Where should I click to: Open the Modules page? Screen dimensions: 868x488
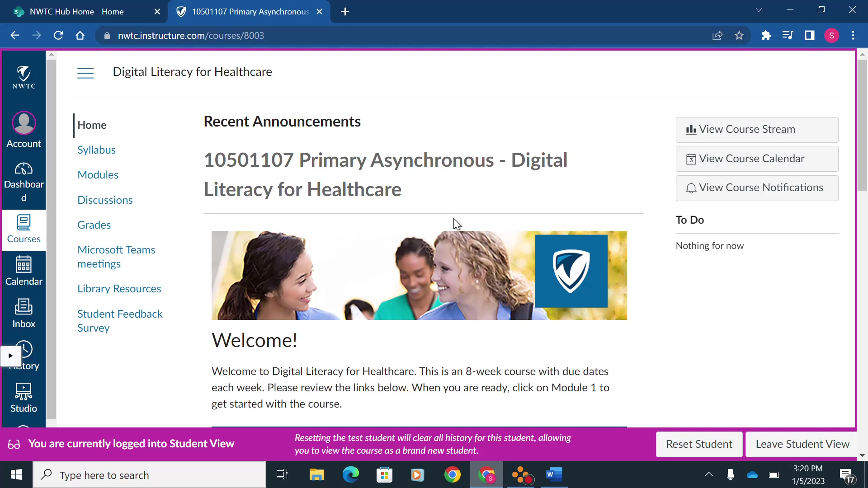coord(98,175)
